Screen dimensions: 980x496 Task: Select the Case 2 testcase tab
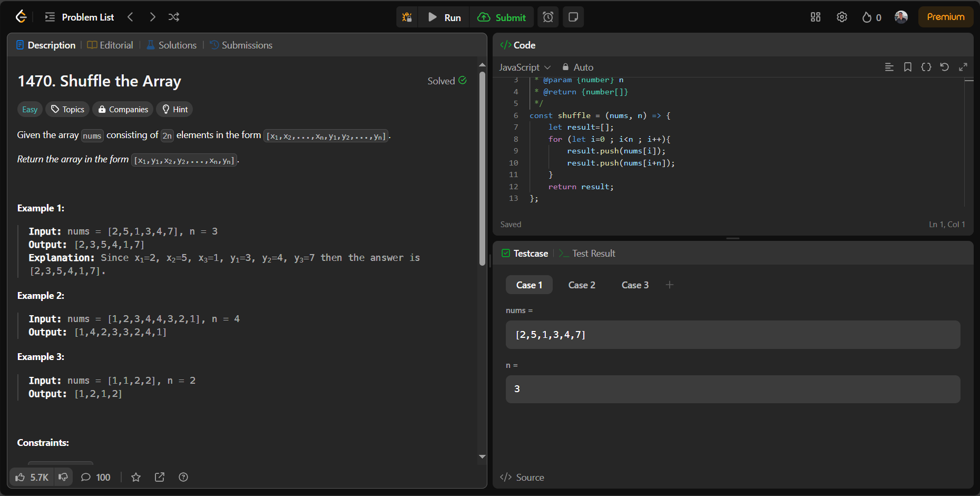point(582,285)
